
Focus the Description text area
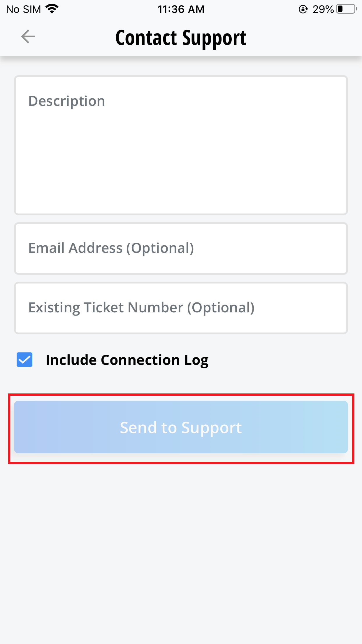pos(181,145)
